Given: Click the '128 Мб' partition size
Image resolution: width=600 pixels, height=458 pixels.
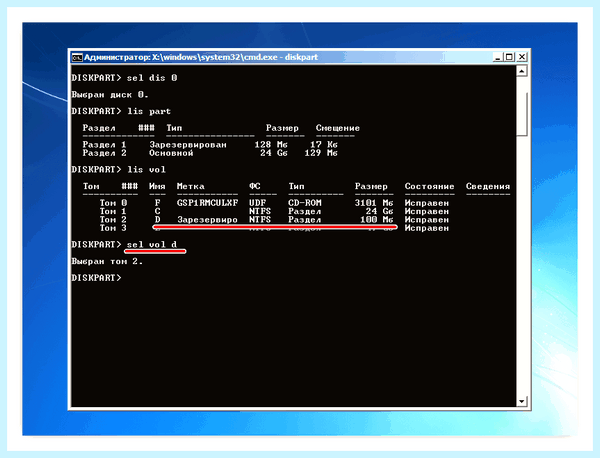Looking at the screenshot, I should pyautogui.click(x=271, y=145).
